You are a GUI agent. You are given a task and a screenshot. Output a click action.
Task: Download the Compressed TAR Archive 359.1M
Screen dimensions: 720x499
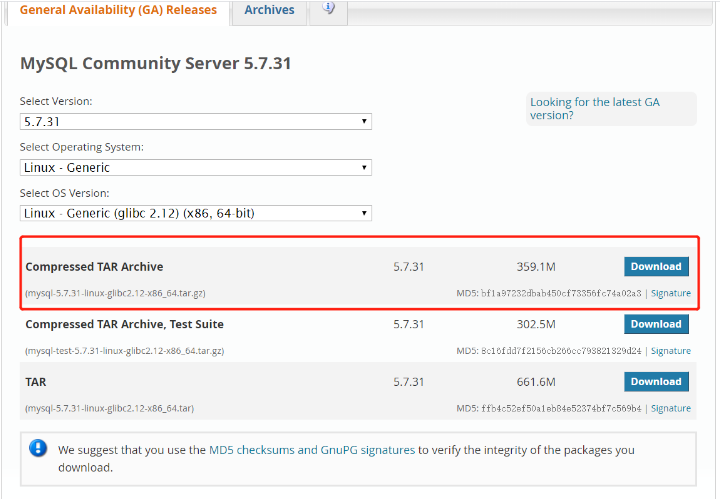click(x=656, y=267)
